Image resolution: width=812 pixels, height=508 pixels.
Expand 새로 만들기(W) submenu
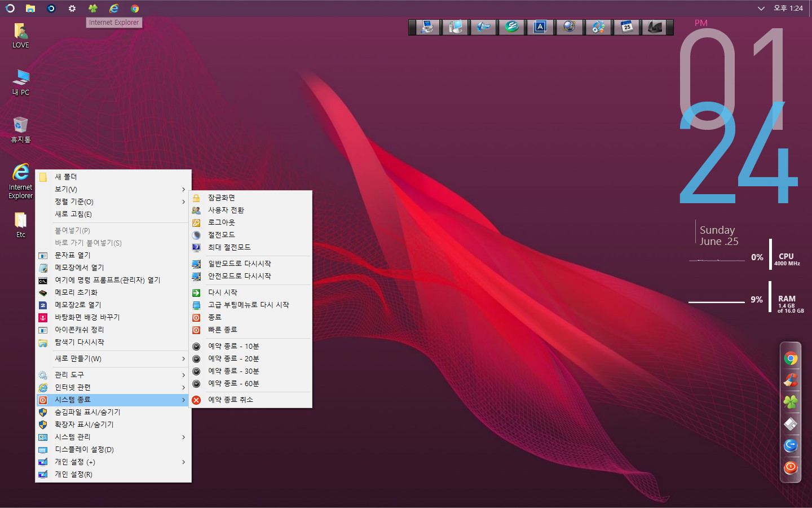pos(113,358)
